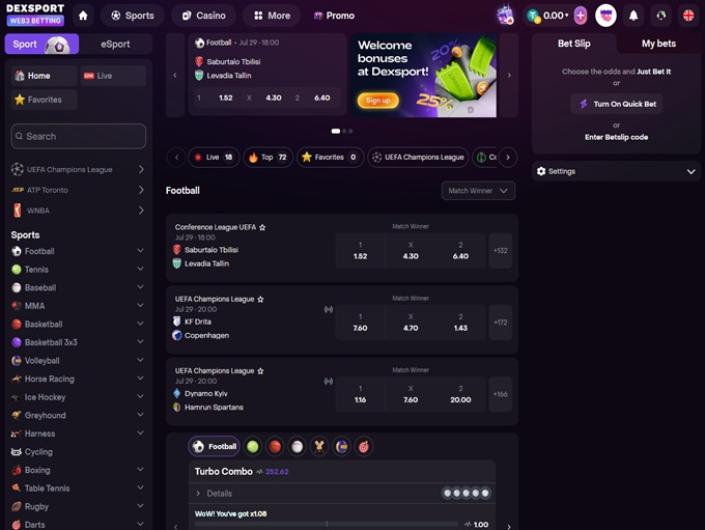This screenshot has height=530, width=705.
Task: Click the Search input field
Action: pos(78,136)
